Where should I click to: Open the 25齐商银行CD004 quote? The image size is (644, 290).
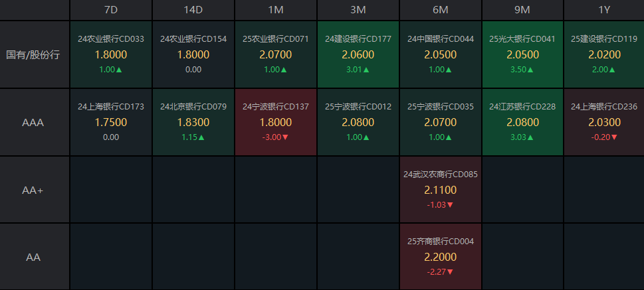click(440, 257)
